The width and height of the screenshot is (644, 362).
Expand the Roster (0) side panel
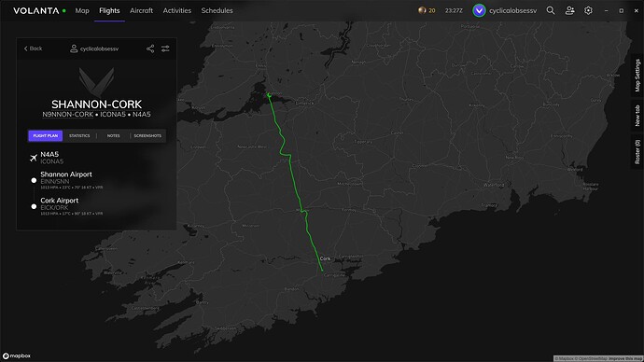[x=637, y=152]
